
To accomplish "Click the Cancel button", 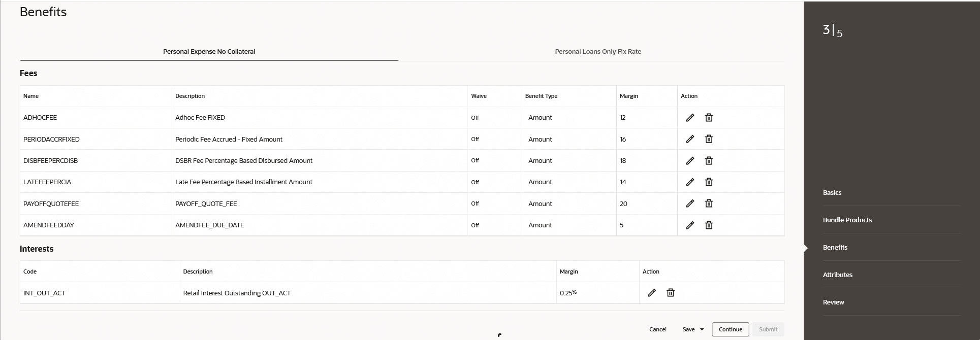I will click(x=658, y=329).
